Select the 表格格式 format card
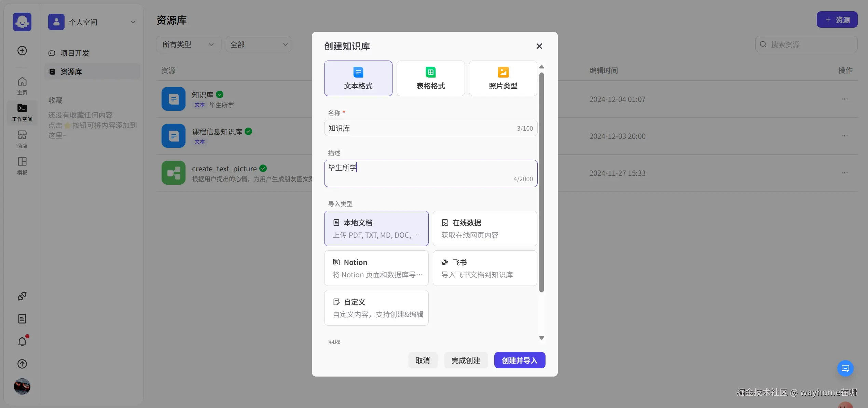 [x=430, y=78]
